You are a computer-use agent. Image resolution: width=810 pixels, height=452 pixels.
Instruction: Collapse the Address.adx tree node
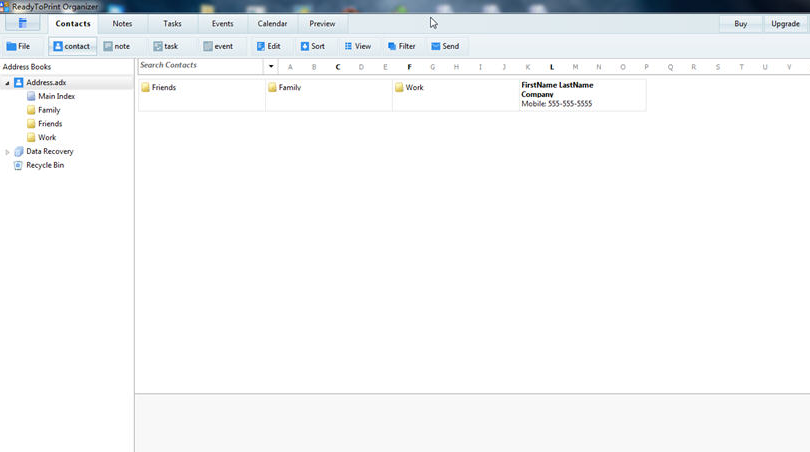[7, 83]
